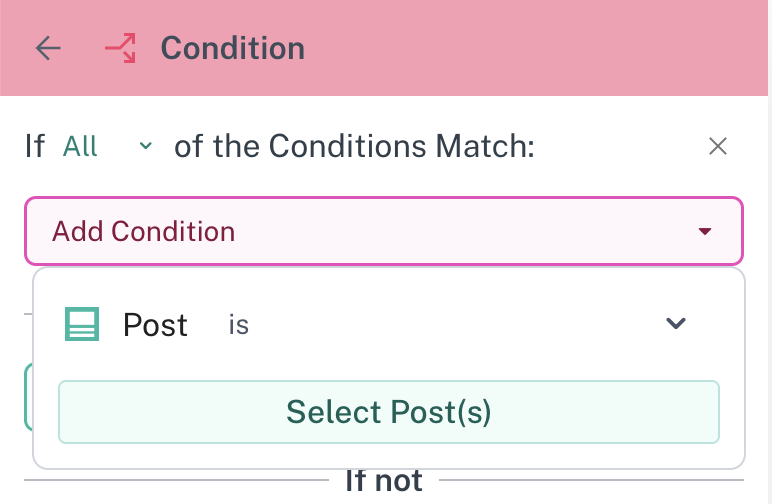Screen dimensions: 772x504
Task: Remove the condition group with the X icon
Action: (717, 147)
